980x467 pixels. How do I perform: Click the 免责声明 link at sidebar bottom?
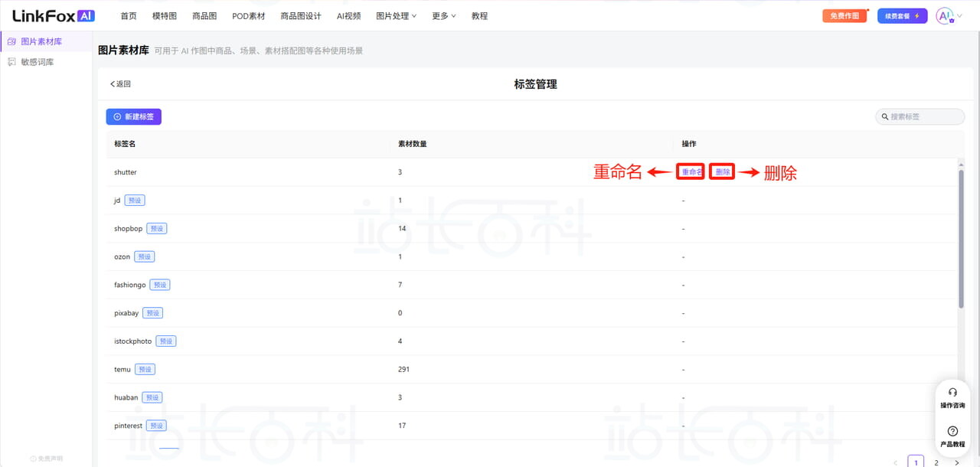47,459
